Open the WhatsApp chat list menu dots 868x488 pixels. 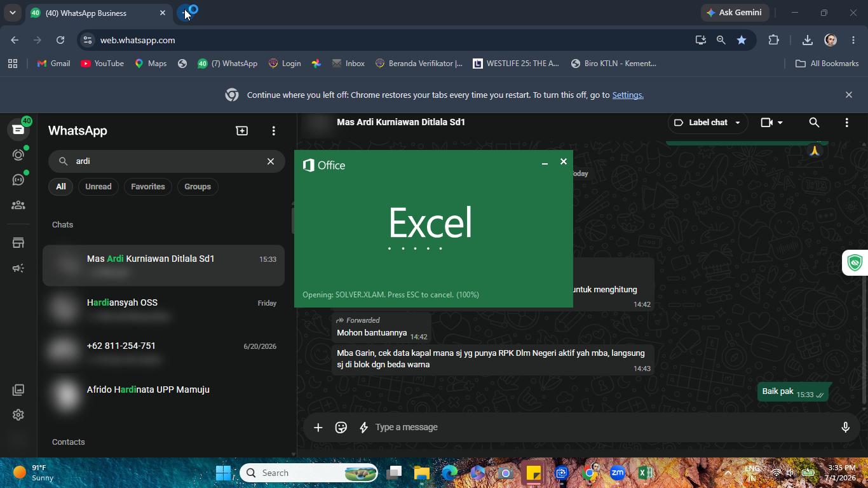pyautogui.click(x=273, y=130)
